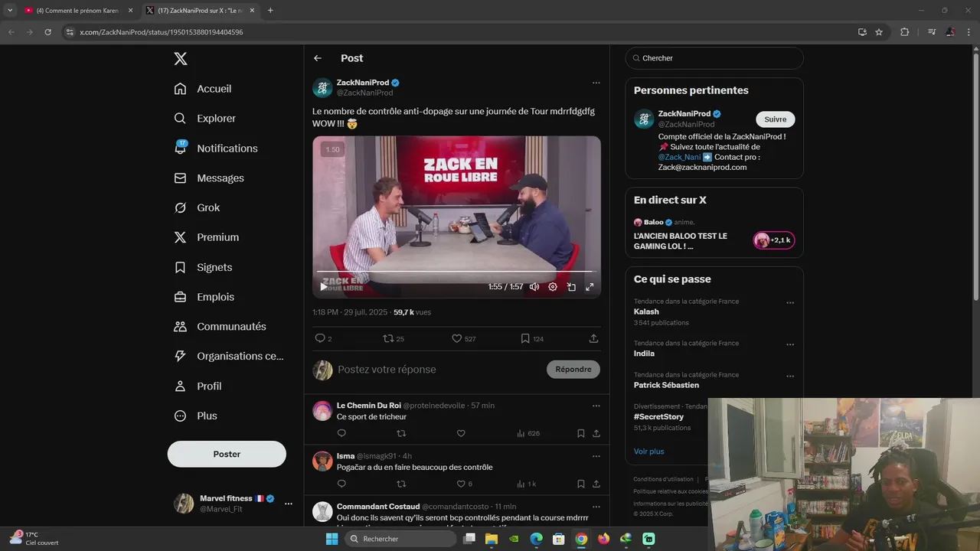980x551 pixels.
Task: Play the video with the play button
Action: [x=324, y=287]
